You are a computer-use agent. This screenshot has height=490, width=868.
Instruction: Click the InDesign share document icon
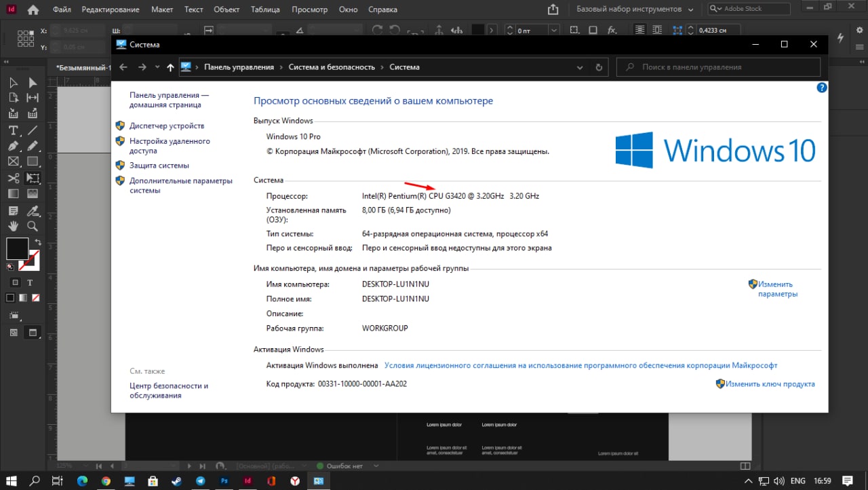pos(553,10)
